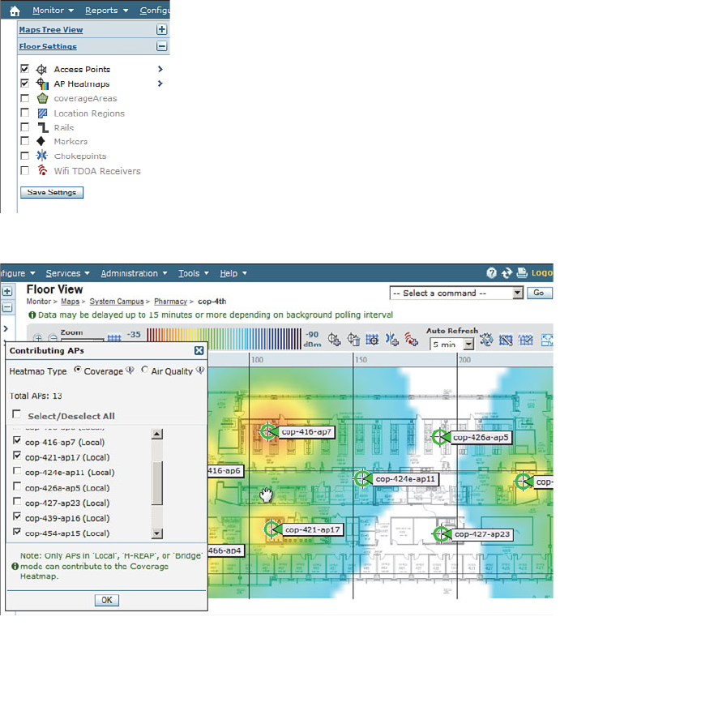
Task: Enable the Markers checkbox
Action: point(25,141)
